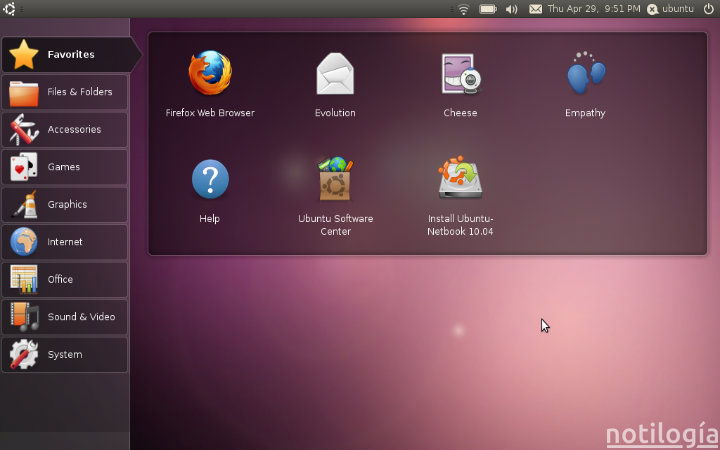Click the Empathy label text
The height and width of the screenshot is (450, 720).
point(585,113)
